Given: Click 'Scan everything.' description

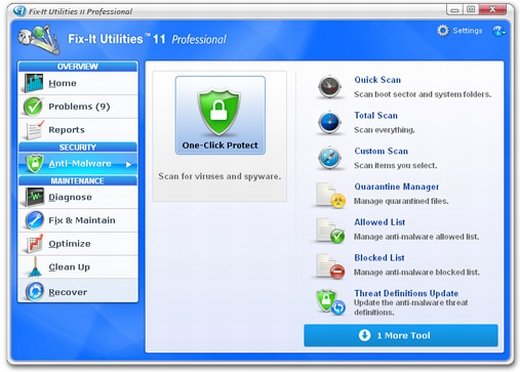Looking at the screenshot, I should pyautogui.click(x=384, y=130).
